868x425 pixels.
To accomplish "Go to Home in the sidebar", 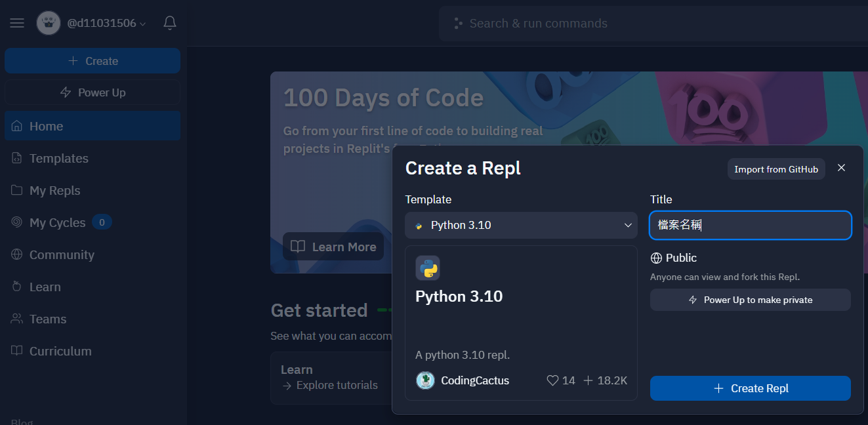I will coord(93,126).
